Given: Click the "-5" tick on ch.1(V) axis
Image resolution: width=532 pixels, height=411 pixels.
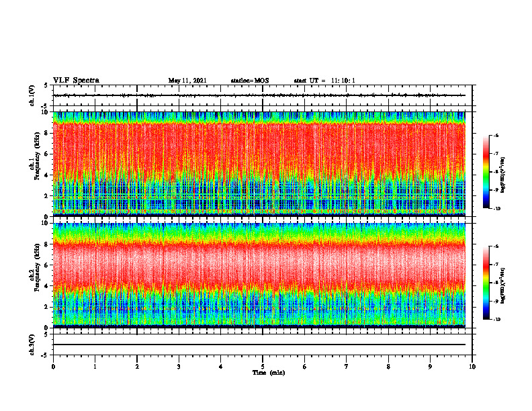Looking at the screenshot, I should 45,106.
